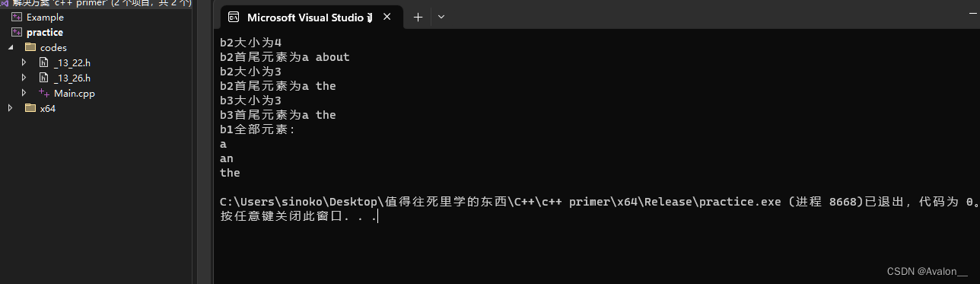Select the practice project icon

click(x=17, y=32)
